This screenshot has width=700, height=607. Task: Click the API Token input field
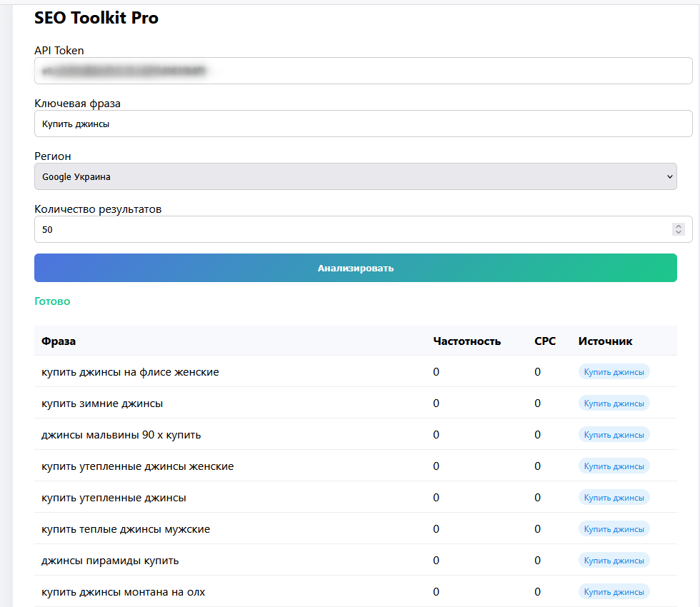tap(363, 71)
